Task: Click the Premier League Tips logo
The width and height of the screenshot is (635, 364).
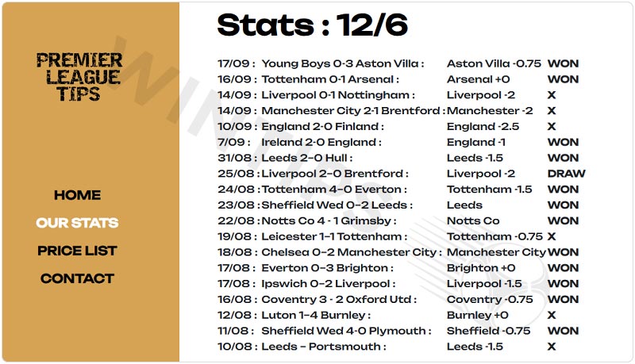Action: tap(79, 77)
